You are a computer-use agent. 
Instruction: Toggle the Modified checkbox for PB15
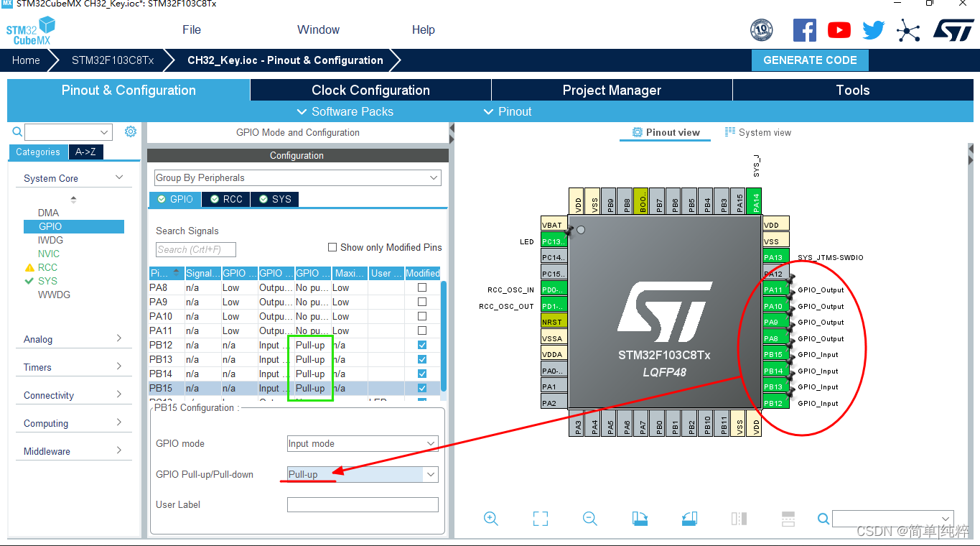point(422,388)
